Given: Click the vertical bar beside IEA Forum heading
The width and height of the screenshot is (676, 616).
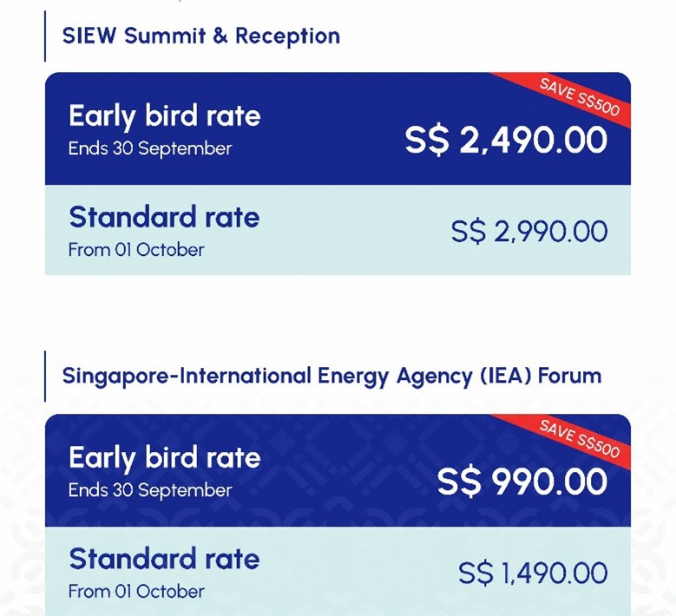Looking at the screenshot, I should coord(44,376).
